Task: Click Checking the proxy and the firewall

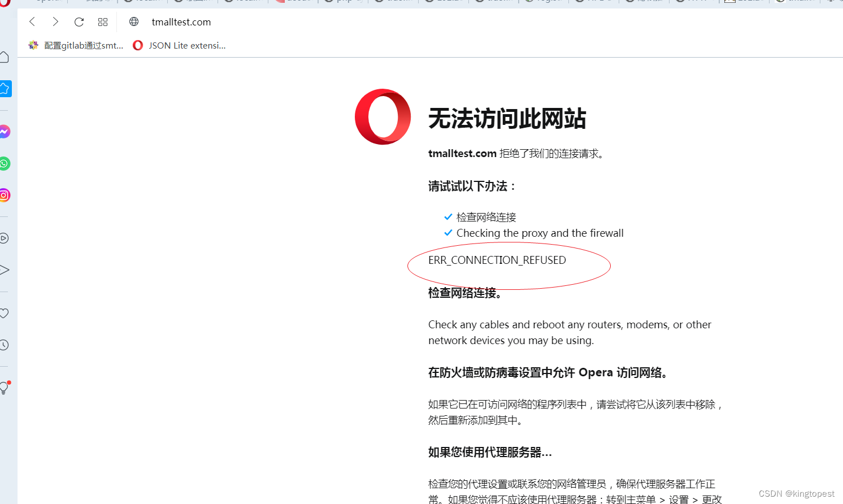Action: [x=540, y=233]
